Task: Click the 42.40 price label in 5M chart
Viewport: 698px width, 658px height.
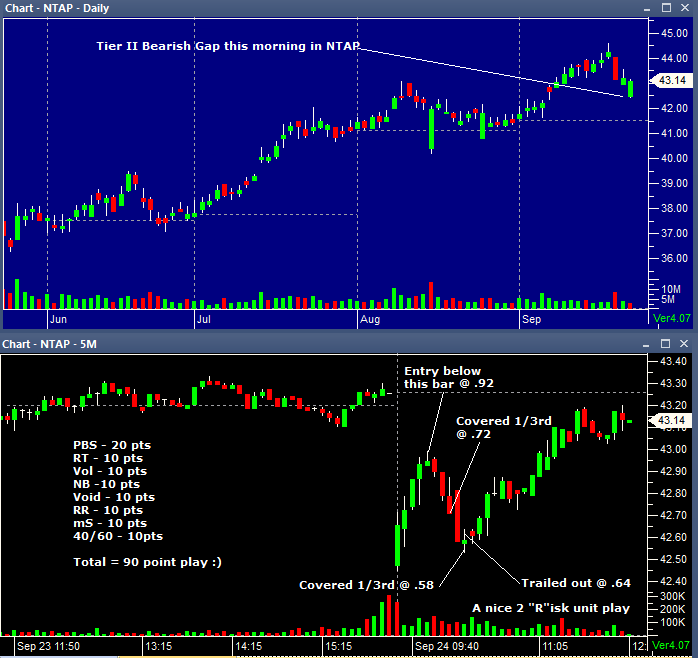Action: [x=674, y=581]
